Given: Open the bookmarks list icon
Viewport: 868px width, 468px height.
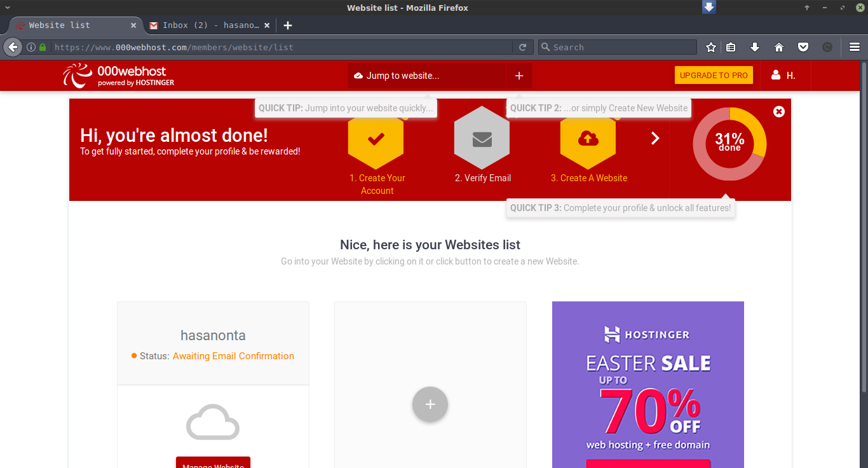Looking at the screenshot, I should (731, 47).
